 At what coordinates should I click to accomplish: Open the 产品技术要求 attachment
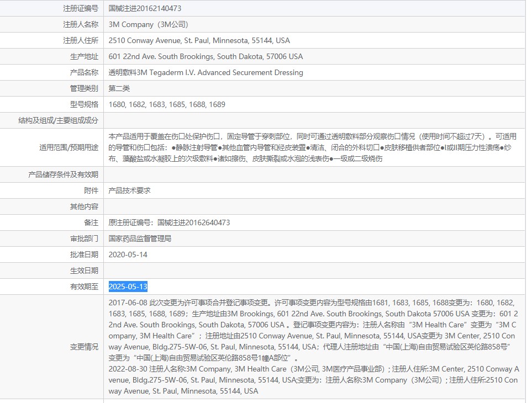click(x=130, y=190)
